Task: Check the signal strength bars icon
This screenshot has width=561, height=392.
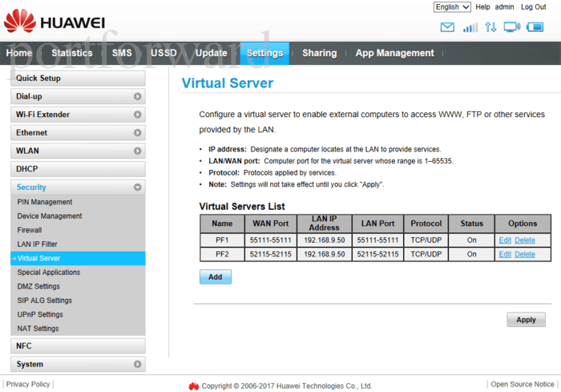Action: (470, 27)
